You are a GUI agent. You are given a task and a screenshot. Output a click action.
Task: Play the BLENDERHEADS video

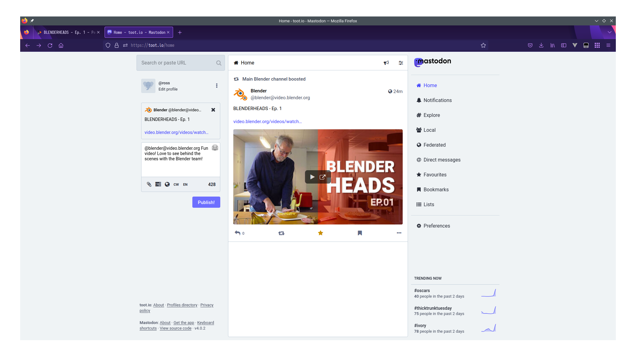pyautogui.click(x=312, y=177)
